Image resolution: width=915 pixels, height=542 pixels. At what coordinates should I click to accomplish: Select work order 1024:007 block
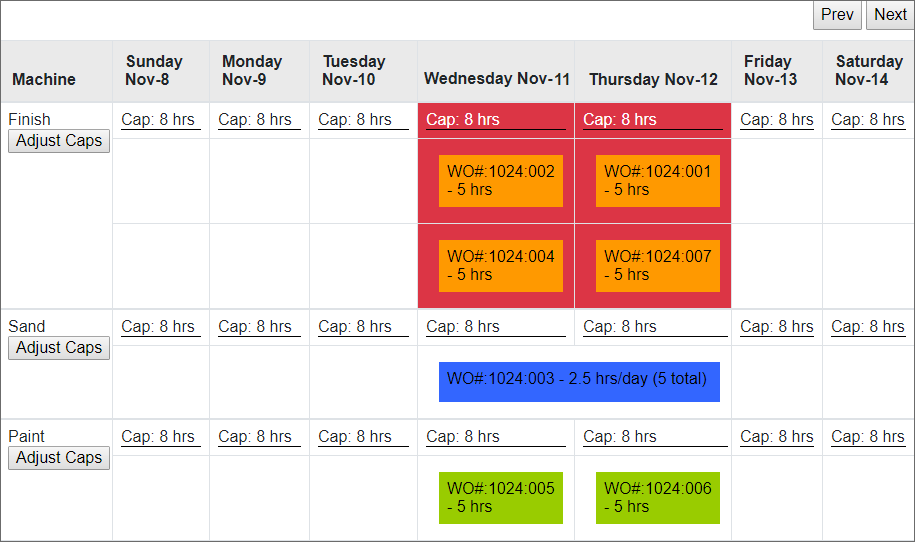coord(658,266)
